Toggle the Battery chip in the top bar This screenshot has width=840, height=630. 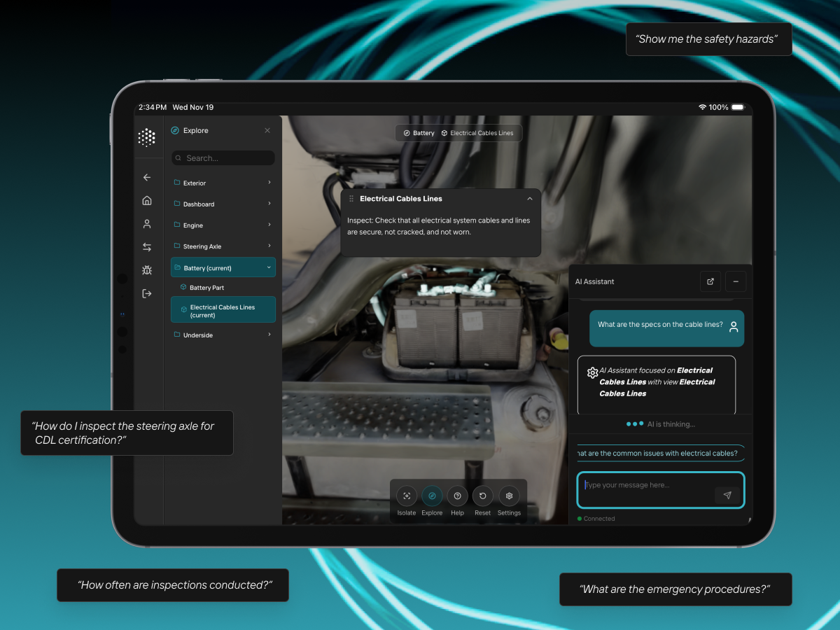tap(418, 133)
